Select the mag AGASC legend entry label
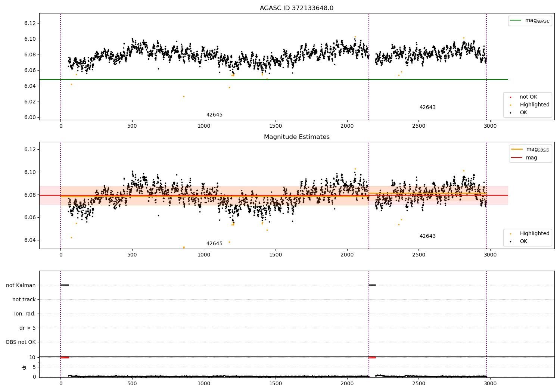The width and height of the screenshot is (560, 392). click(x=537, y=21)
